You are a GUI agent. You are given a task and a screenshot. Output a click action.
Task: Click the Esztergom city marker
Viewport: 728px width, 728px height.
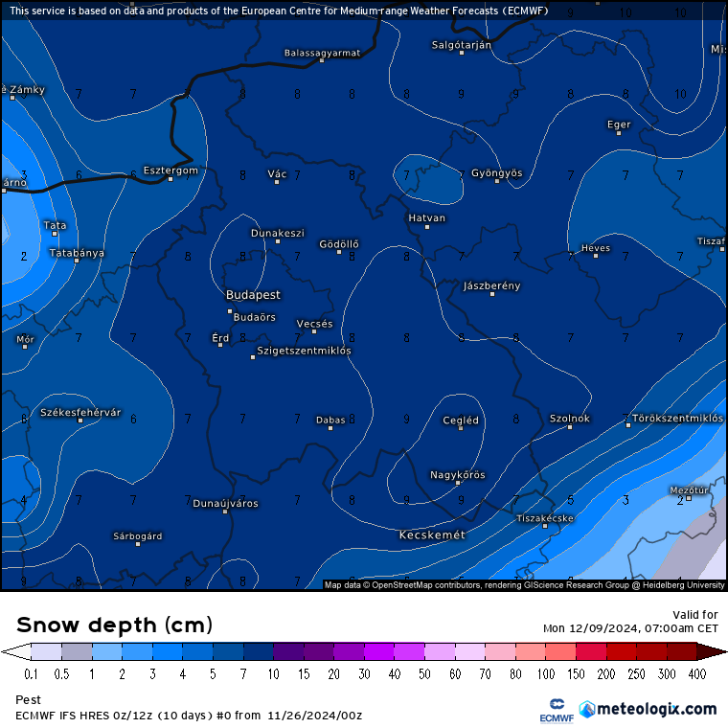point(171,179)
